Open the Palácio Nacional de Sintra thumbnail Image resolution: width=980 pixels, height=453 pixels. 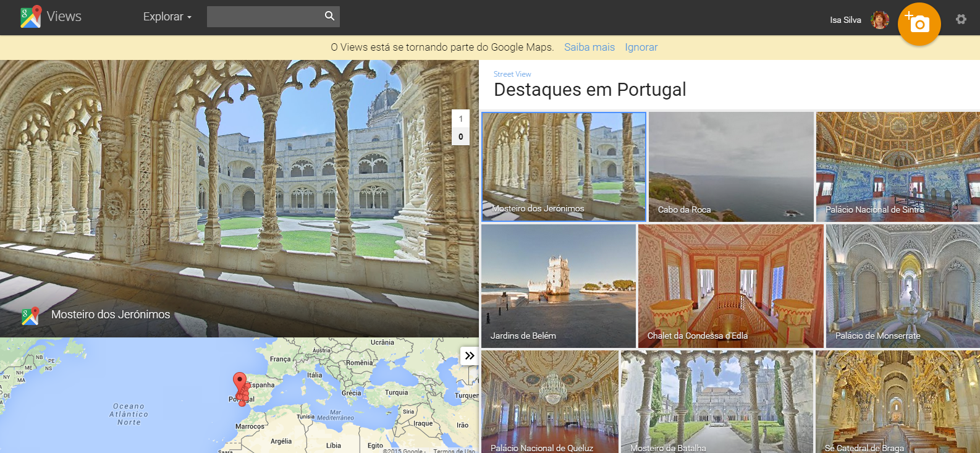[x=898, y=167]
